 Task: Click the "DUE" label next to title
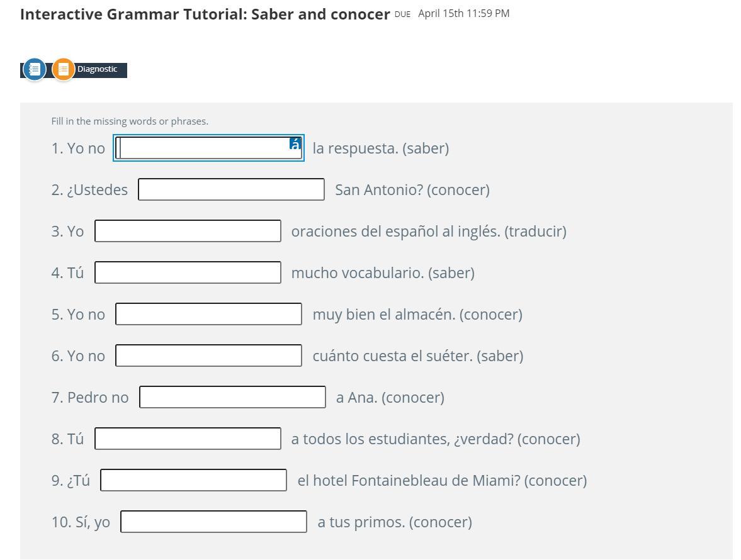pos(402,14)
